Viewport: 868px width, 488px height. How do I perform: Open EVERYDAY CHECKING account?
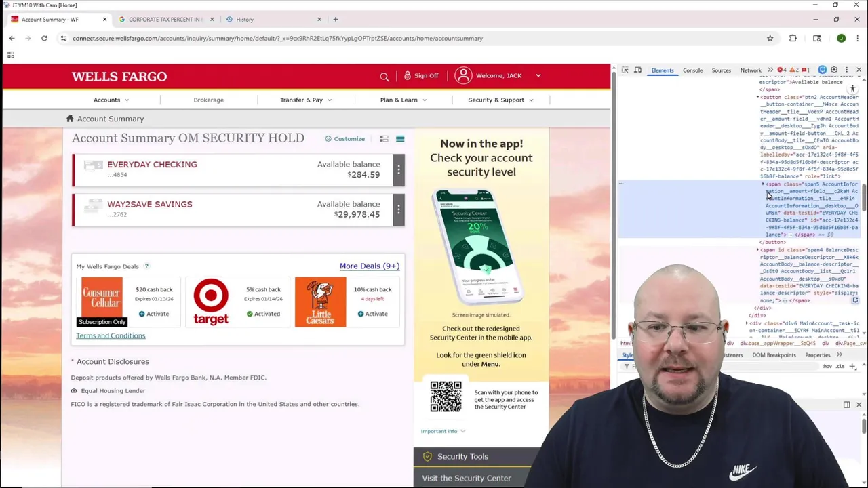click(x=152, y=164)
